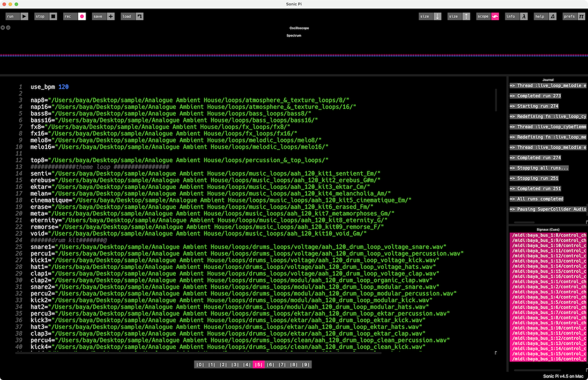Close the scope panel with the x icon

click(x=3, y=27)
